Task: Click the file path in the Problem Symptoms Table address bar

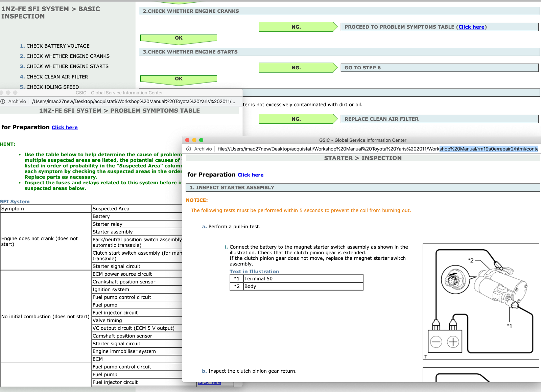Action: click(x=133, y=101)
